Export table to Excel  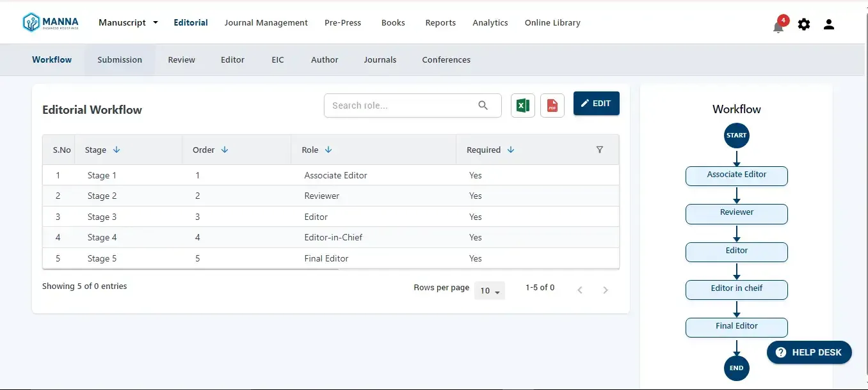pos(523,105)
